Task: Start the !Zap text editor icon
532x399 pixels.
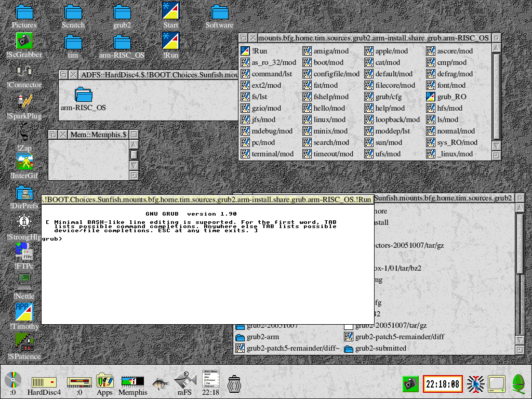Action: pos(24,137)
